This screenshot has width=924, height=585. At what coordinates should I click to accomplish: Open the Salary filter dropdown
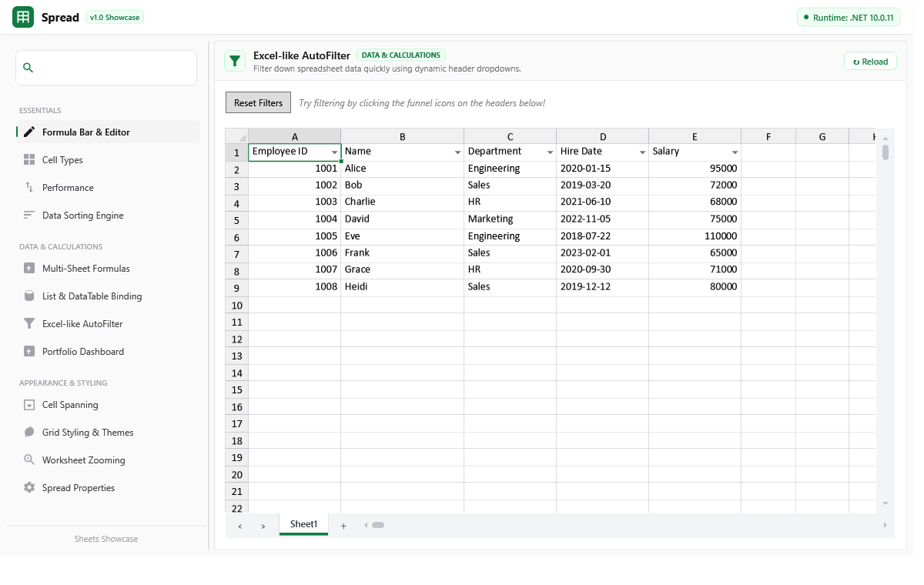click(735, 152)
